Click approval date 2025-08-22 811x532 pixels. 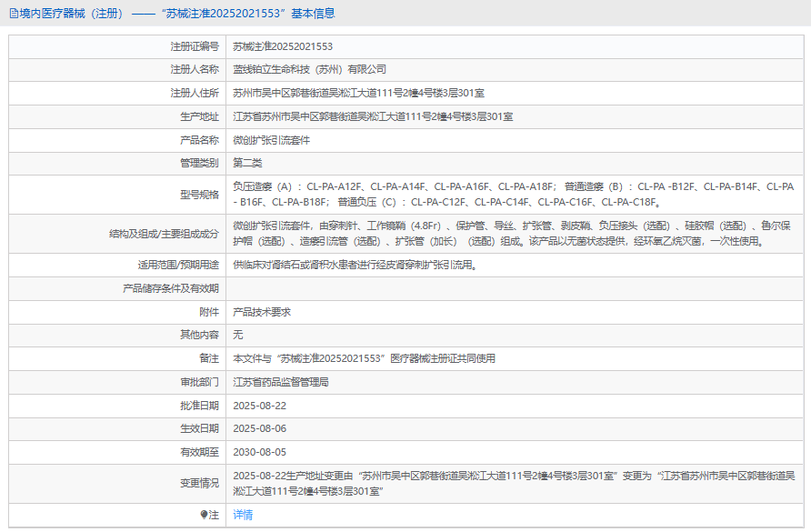[x=260, y=406]
